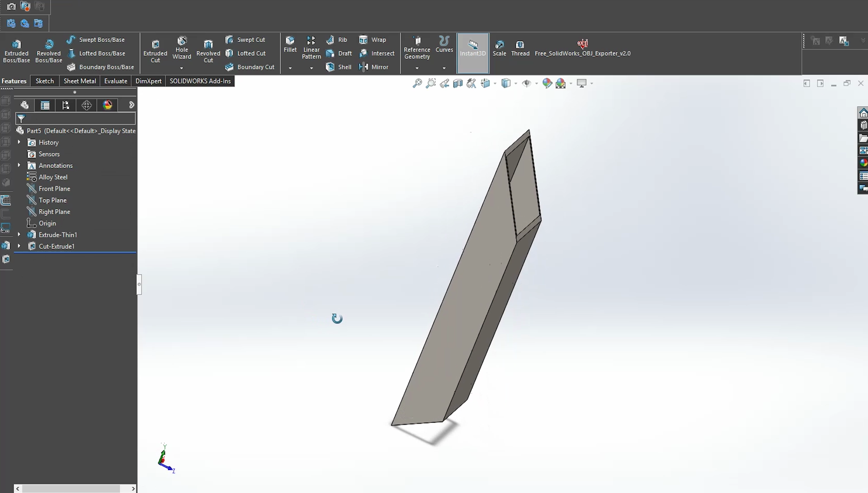The width and height of the screenshot is (868, 493).
Task: Click Zoom to Area magnifier icon
Action: pyautogui.click(x=431, y=83)
